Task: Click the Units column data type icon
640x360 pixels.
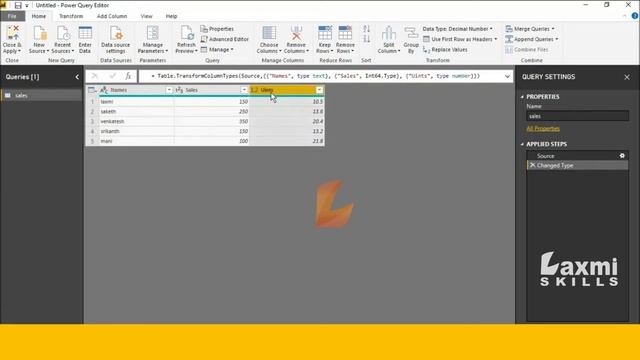Action: [x=254, y=90]
